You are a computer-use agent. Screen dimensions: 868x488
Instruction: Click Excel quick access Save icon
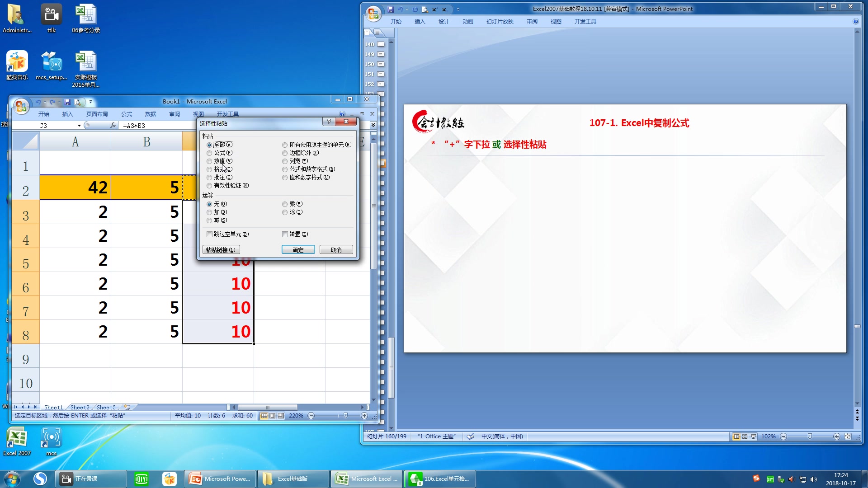tap(67, 102)
